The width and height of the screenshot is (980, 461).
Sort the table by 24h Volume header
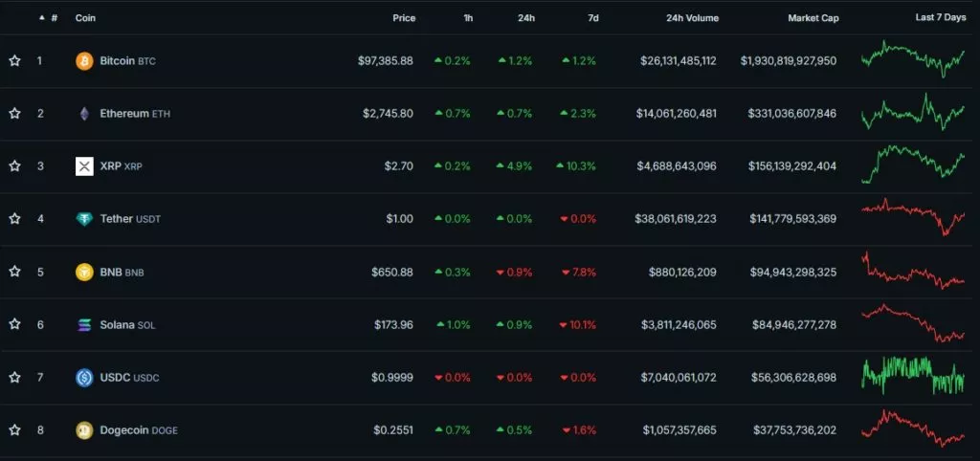click(692, 18)
